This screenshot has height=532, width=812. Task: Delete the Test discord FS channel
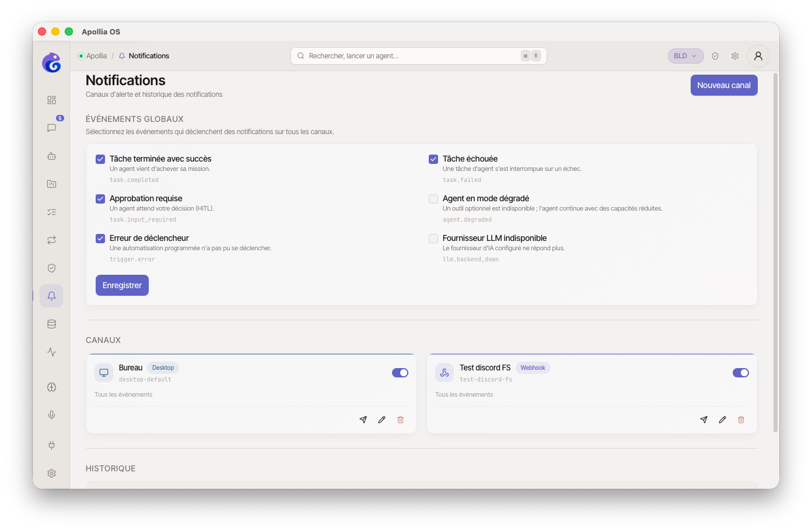[741, 419]
